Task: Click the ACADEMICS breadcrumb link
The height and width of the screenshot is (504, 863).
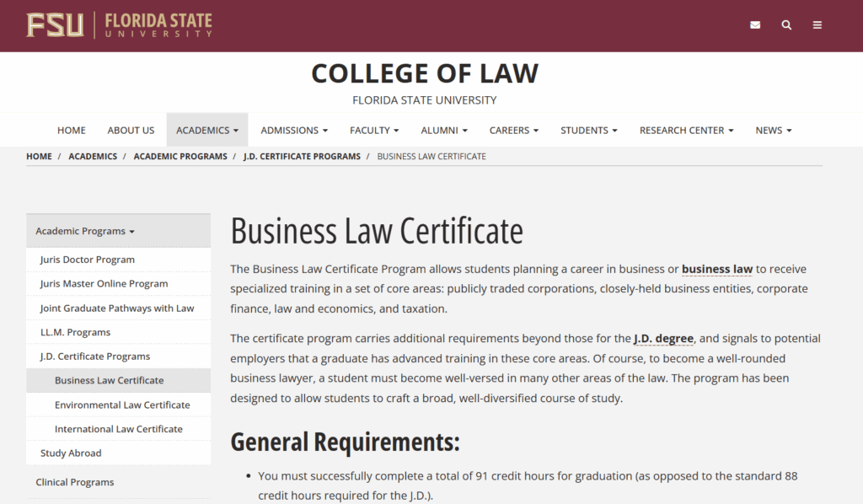Action: click(x=93, y=156)
